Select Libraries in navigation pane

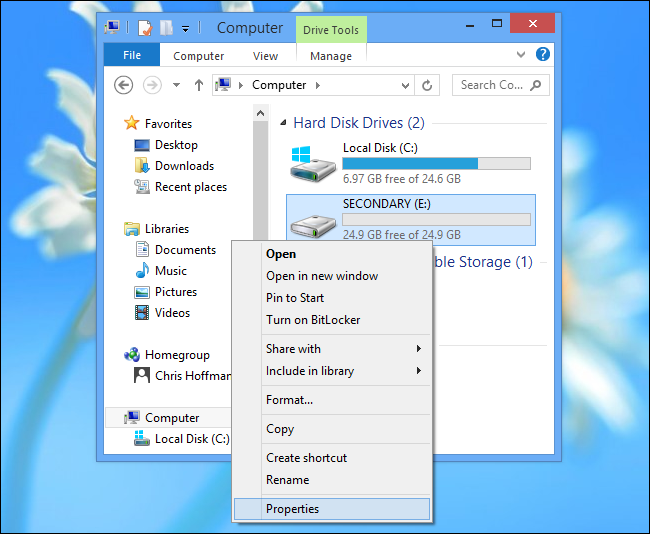tap(167, 229)
